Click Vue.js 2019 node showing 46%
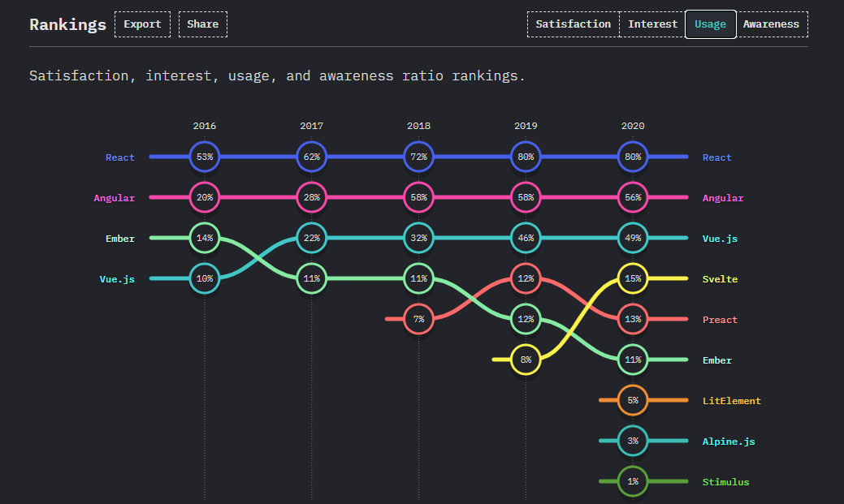The image size is (844, 504). (526, 238)
